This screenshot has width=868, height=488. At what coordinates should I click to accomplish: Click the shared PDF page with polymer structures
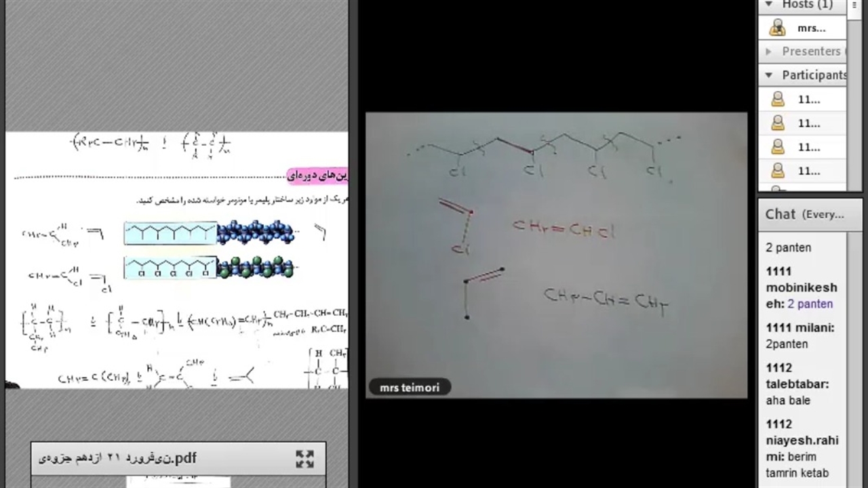click(176, 260)
